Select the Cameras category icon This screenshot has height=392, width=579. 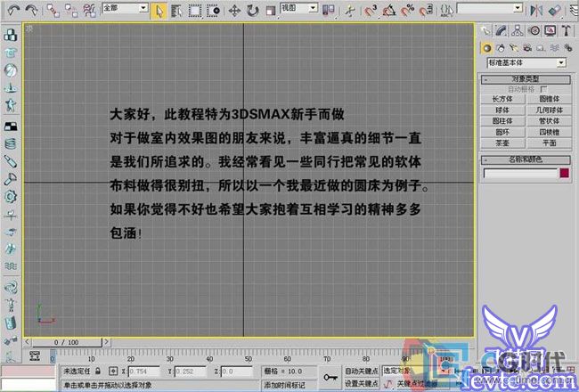[x=526, y=47]
